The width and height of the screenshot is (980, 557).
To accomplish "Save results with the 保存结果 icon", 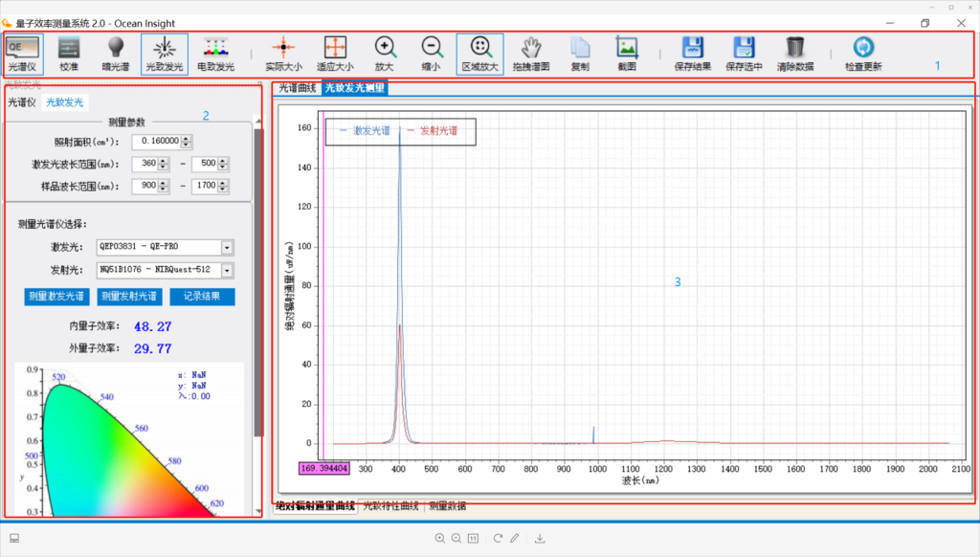I will click(693, 54).
